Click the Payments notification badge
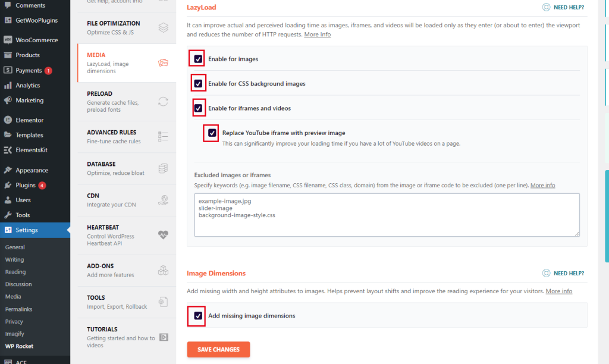609x364 pixels. (48, 70)
